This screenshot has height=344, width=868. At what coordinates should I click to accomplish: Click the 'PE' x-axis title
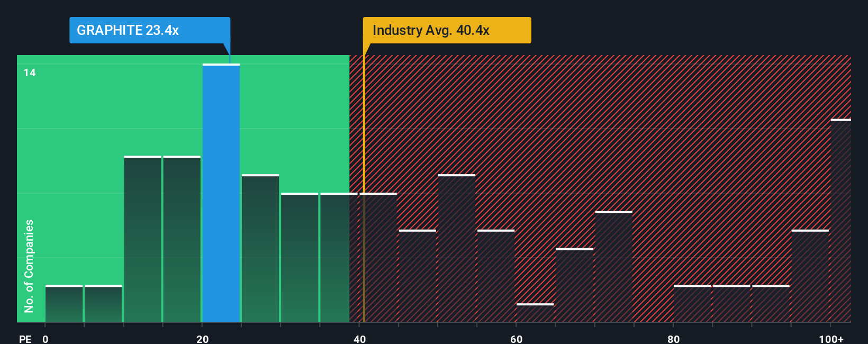click(25, 339)
